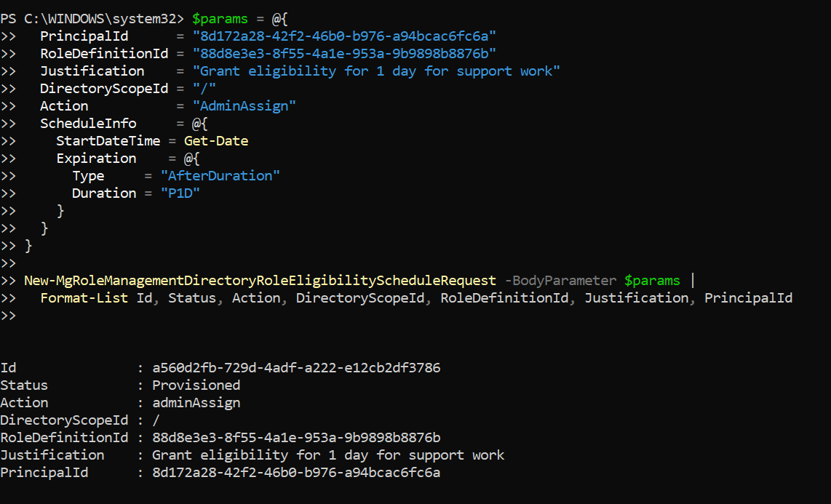Click the adminAssign value in the output
The height and width of the screenshot is (504, 831).
point(196,403)
